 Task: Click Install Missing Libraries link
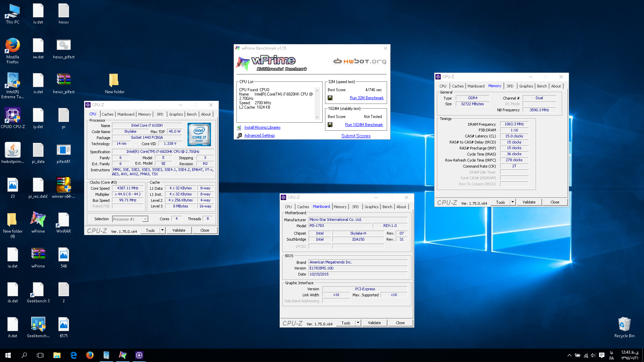pyautogui.click(x=262, y=127)
